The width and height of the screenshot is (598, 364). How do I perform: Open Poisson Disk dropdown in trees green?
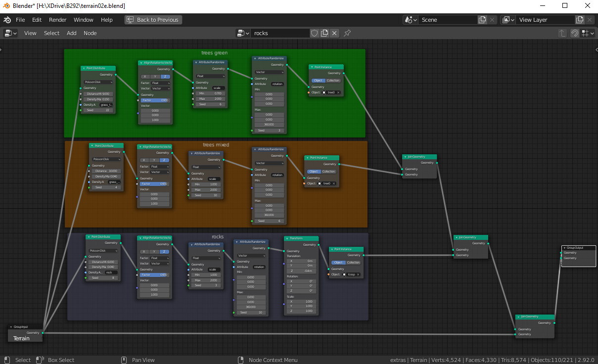coord(98,82)
